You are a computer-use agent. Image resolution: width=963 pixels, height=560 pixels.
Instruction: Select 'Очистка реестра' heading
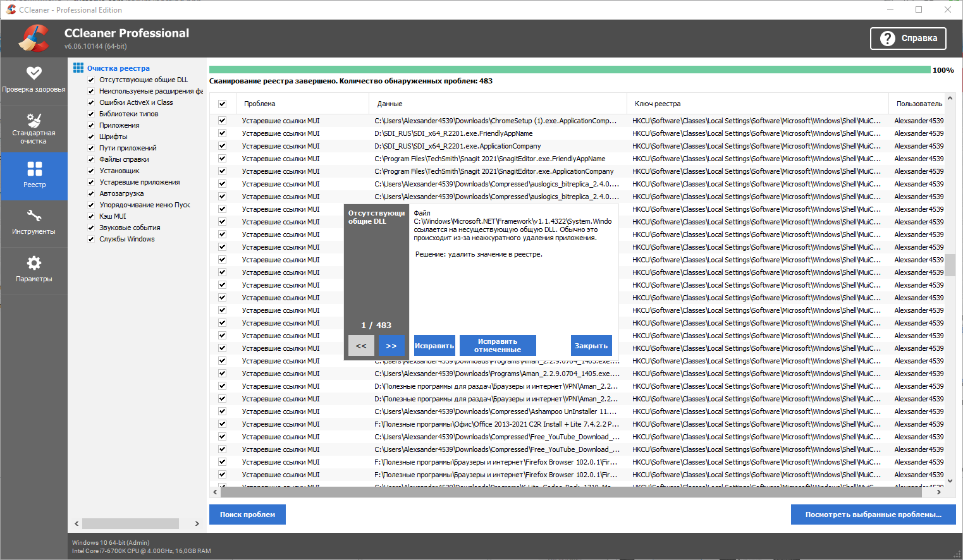tap(118, 68)
